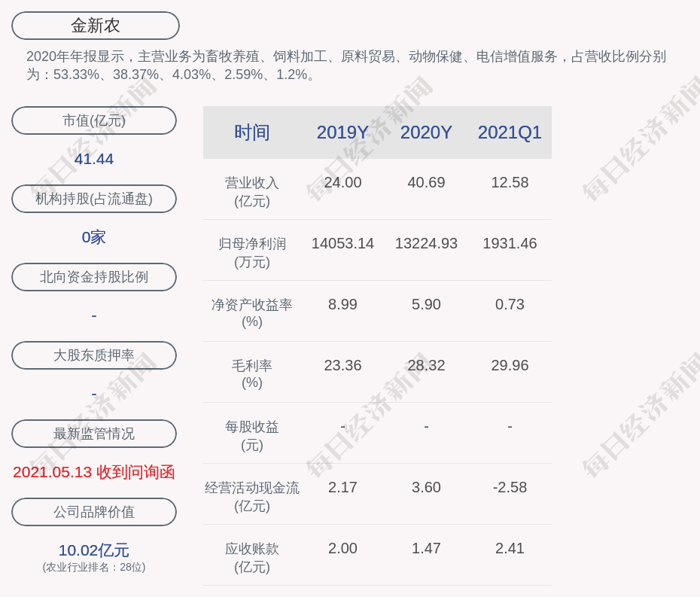The height and width of the screenshot is (597, 700).
Task: Click the 农业行业排名:28位 note
Action: click(x=94, y=567)
